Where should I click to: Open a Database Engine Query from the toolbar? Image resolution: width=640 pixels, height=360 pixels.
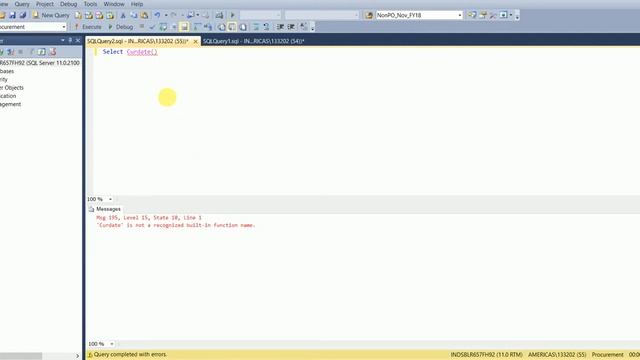pyautogui.click(x=78, y=15)
